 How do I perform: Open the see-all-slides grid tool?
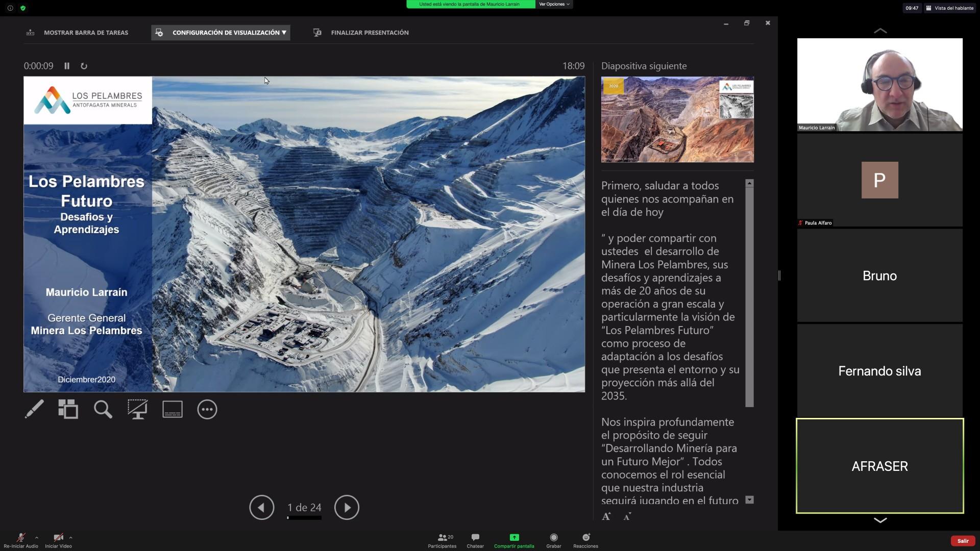point(68,409)
